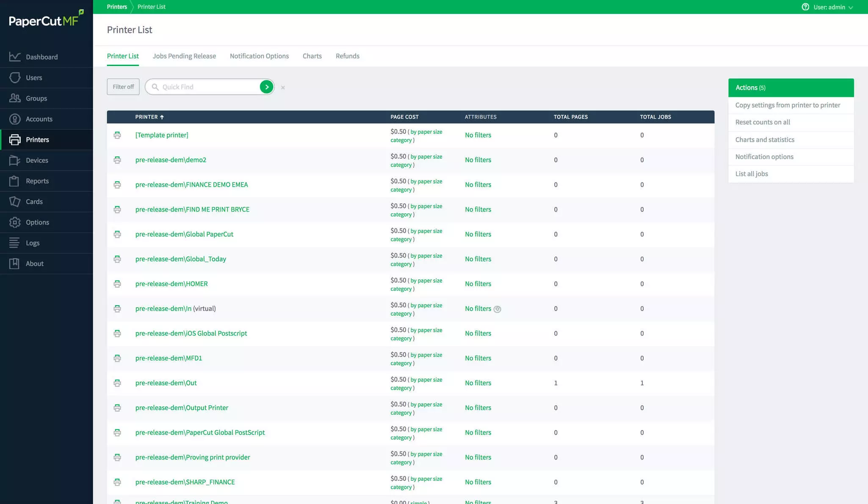Click No filters for MFD1 row
868x504 pixels.
pos(478,358)
